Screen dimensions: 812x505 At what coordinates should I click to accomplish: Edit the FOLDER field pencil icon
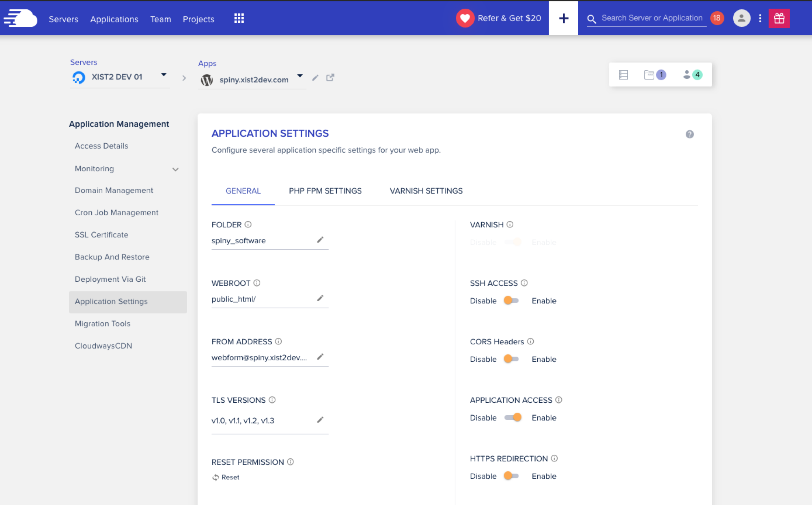(320, 240)
